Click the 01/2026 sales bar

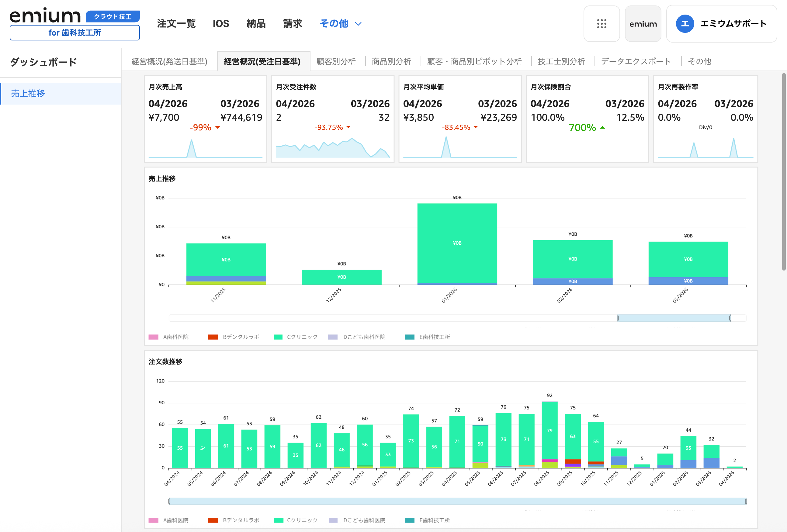click(457, 243)
